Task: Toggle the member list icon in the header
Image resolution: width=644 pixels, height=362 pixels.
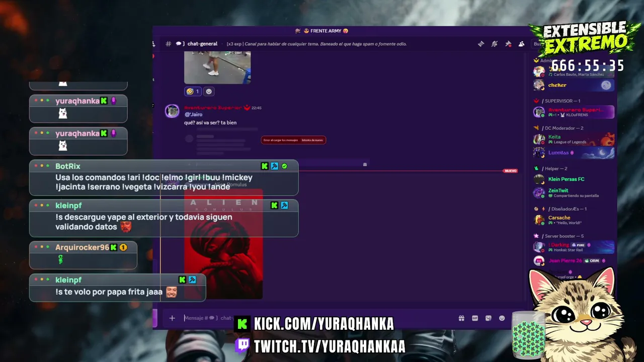Action: 522,44
